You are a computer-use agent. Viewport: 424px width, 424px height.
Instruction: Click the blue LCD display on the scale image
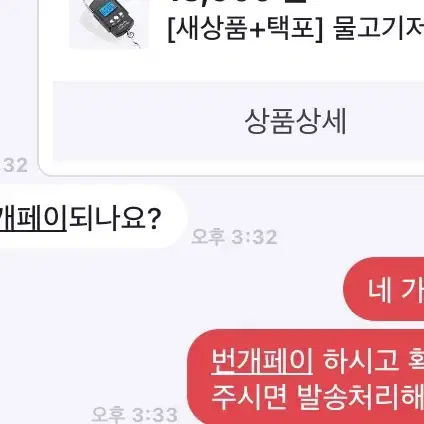pyautogui.click(x=107, y=11)
